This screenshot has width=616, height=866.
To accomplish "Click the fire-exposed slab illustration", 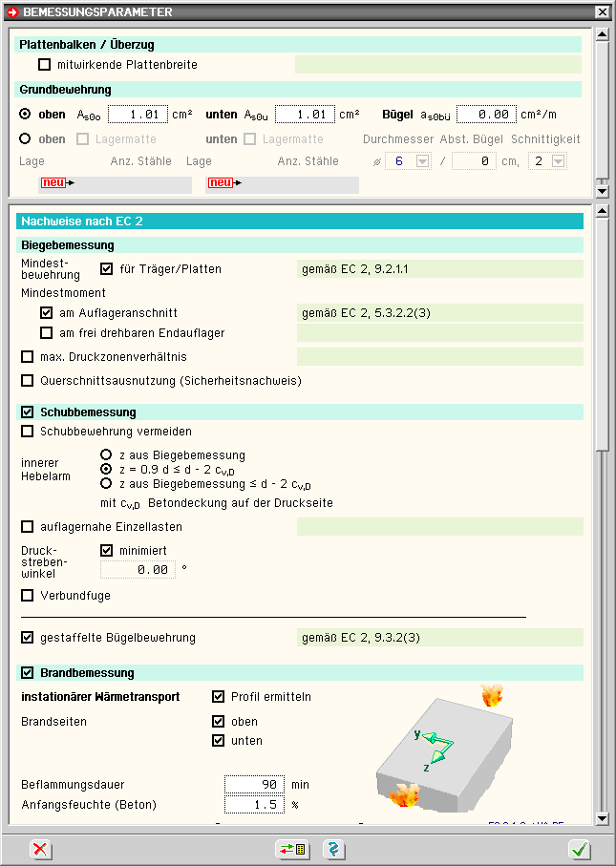I will click(x=439, y=744).
